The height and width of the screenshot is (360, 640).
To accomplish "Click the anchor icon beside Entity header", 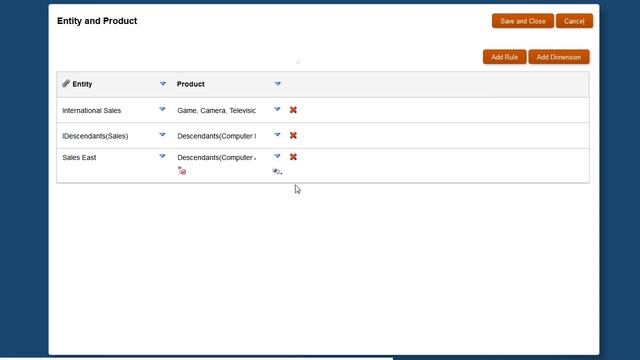I will (x=66, y=84).
